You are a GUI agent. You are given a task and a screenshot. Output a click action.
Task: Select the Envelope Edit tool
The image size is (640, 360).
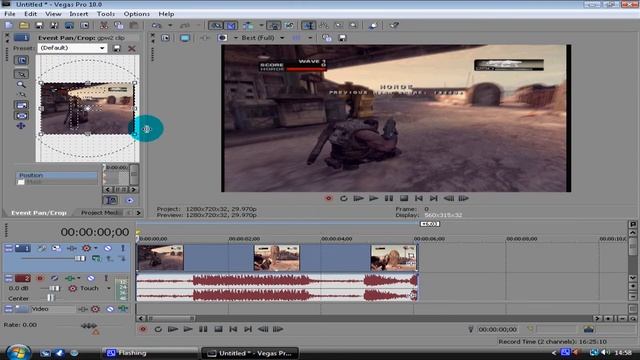[324, 25]
